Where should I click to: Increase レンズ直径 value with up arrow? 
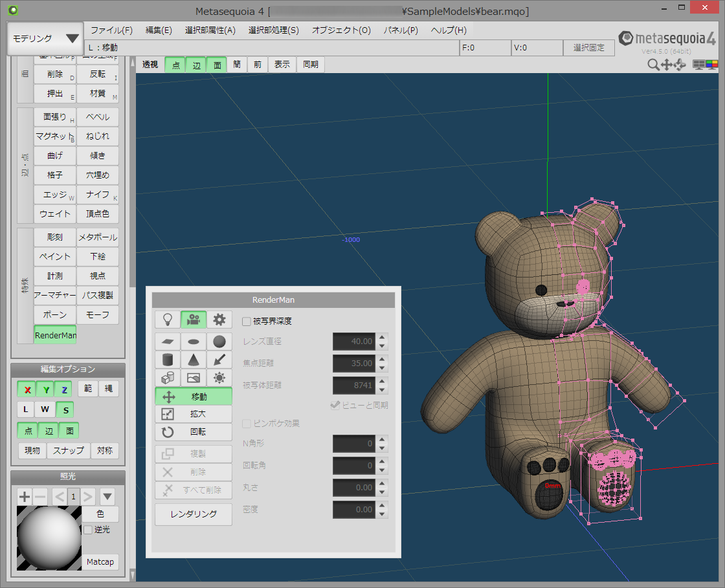pyautogui.click(x=382, y=337)
